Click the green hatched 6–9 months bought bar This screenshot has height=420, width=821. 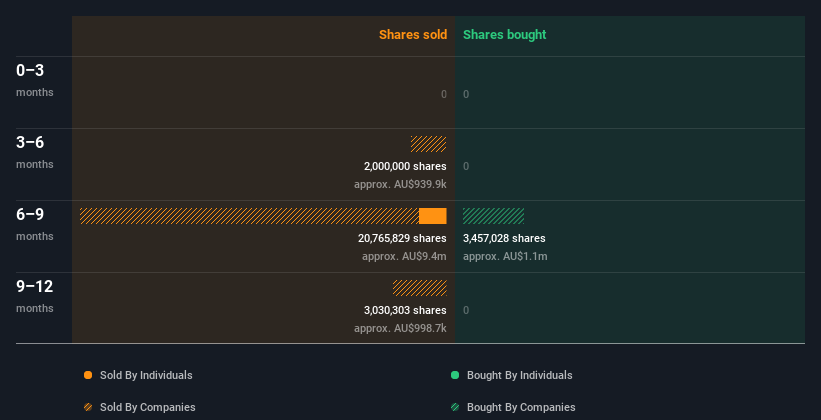click(494, 216)
